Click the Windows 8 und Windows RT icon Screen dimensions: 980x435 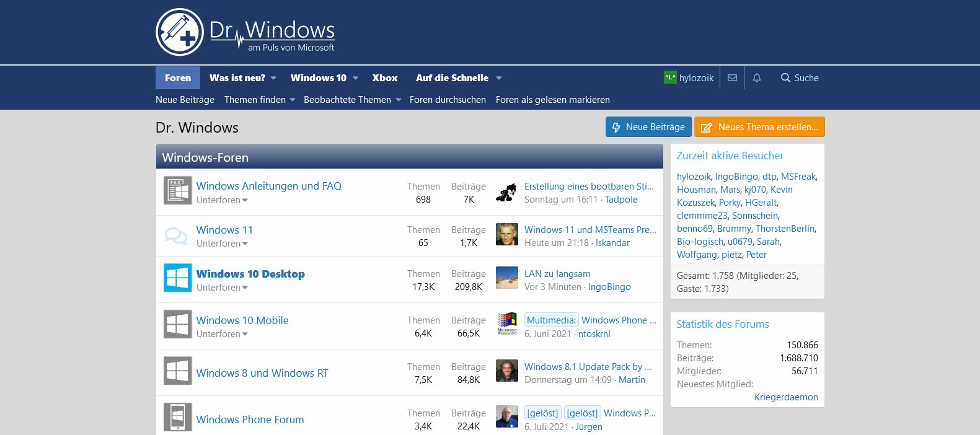click(178, 371)
